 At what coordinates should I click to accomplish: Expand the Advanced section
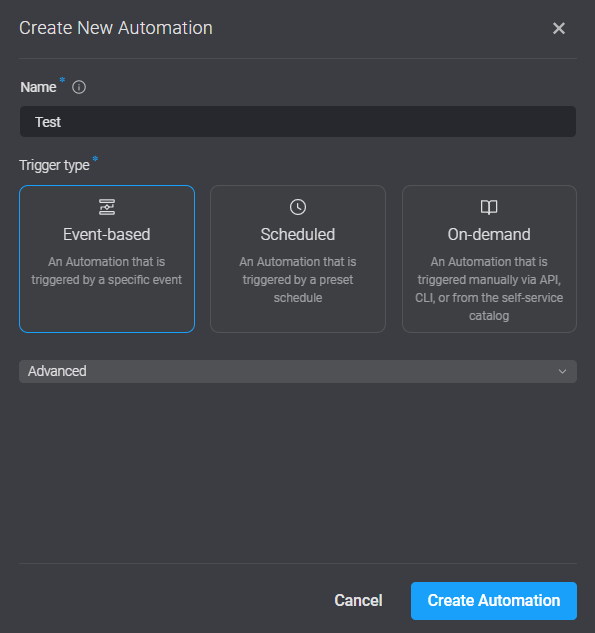click(x=298, y=371)
